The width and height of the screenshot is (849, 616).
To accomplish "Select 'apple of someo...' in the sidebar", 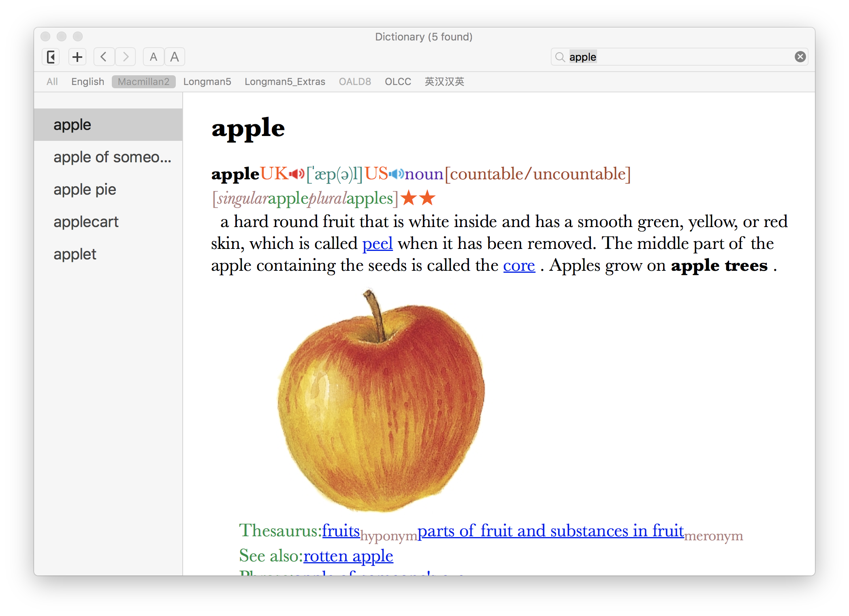I will click(x=108, y=157).
